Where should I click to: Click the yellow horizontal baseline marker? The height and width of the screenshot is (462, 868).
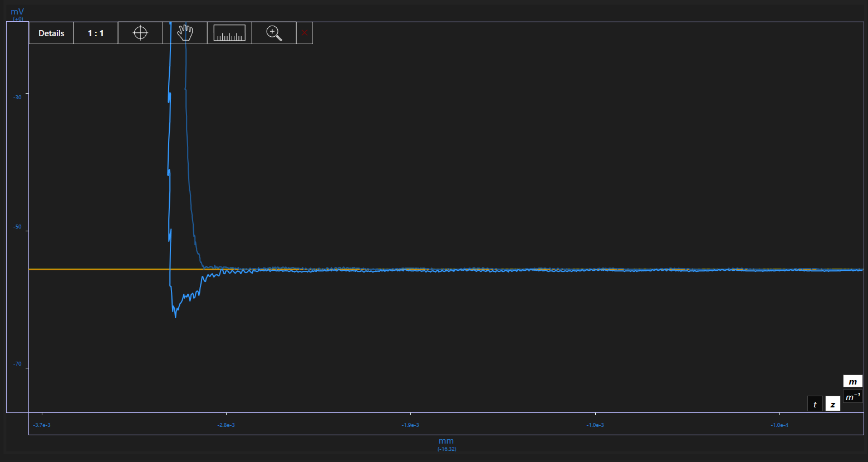click(x=445, y=269)
